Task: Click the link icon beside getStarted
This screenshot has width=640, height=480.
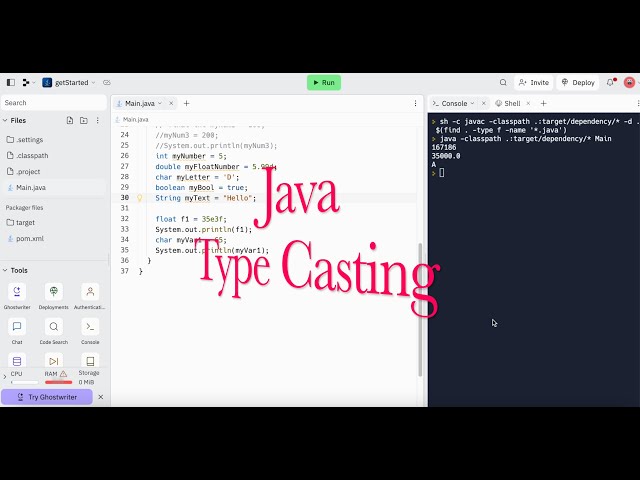Action: 107,82
